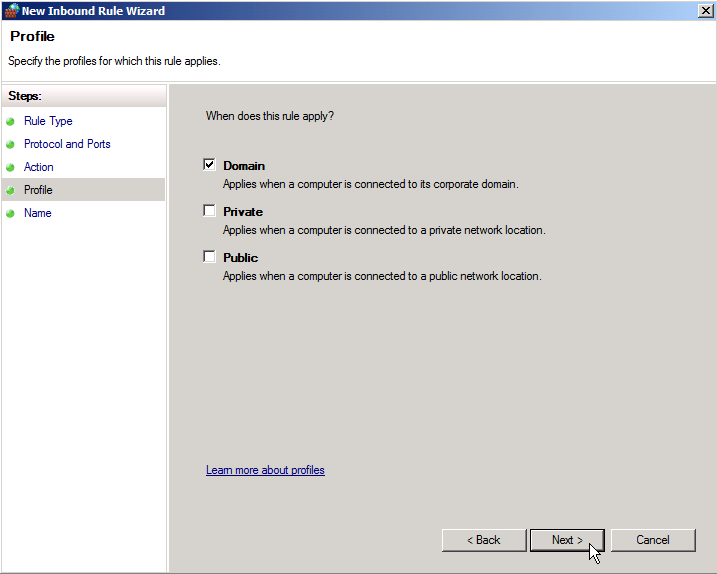Proceed with the Next button
The width and height of the screenshot is (717, 574).
567,540
